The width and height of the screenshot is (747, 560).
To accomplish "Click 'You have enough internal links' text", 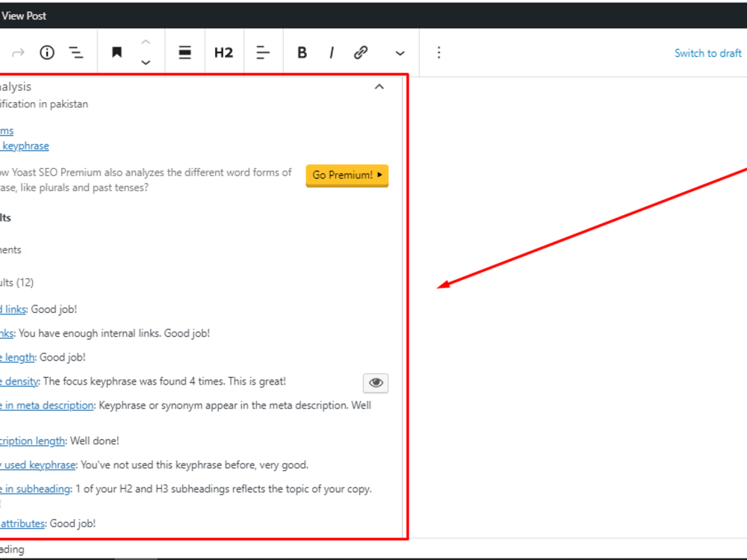I will 89,333.
